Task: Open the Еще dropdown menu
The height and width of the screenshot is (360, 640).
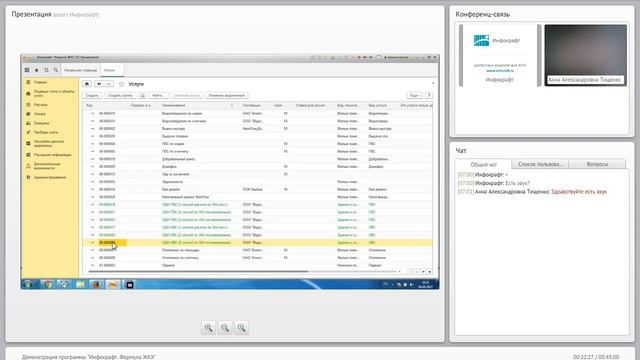Action: pos(415,96)
